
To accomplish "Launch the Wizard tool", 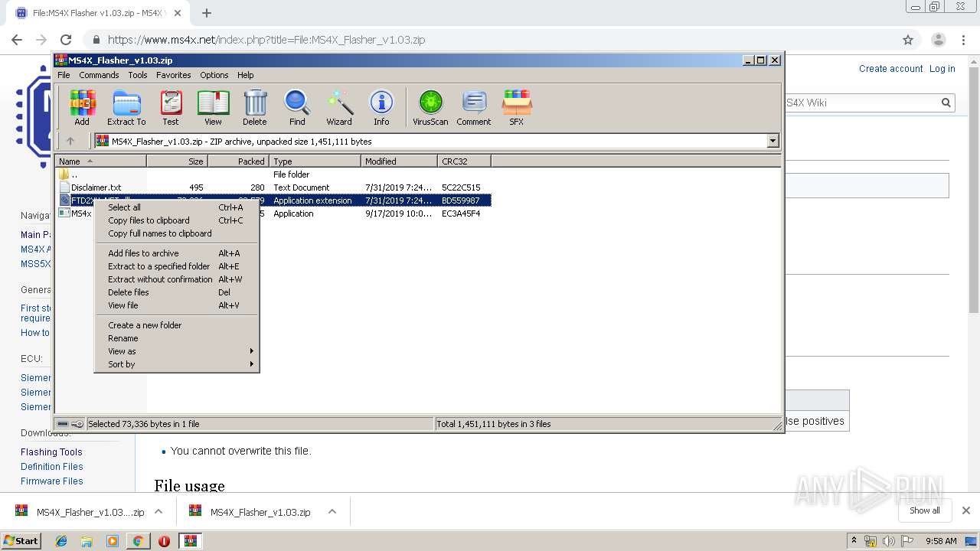I will click(x=339, y=107).
